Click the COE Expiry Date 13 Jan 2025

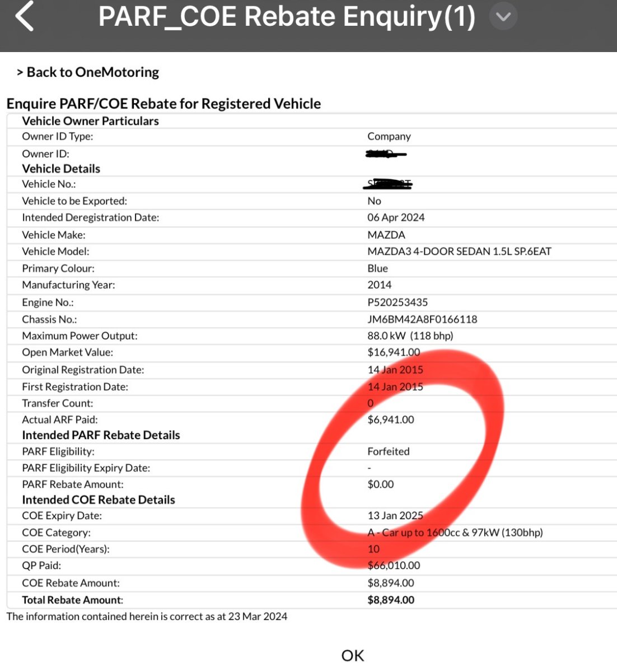395,516
